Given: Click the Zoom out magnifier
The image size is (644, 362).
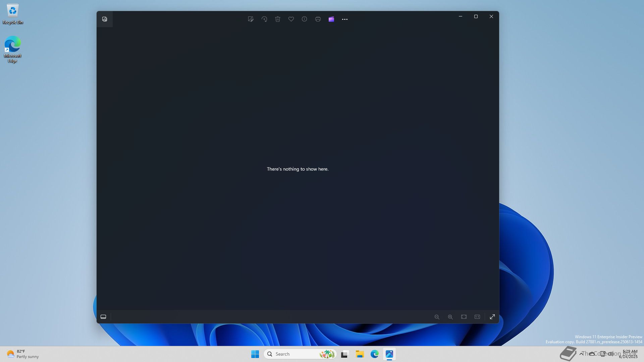Looking at the screenshot, I should pyautogui.click(x=437, y=317).
